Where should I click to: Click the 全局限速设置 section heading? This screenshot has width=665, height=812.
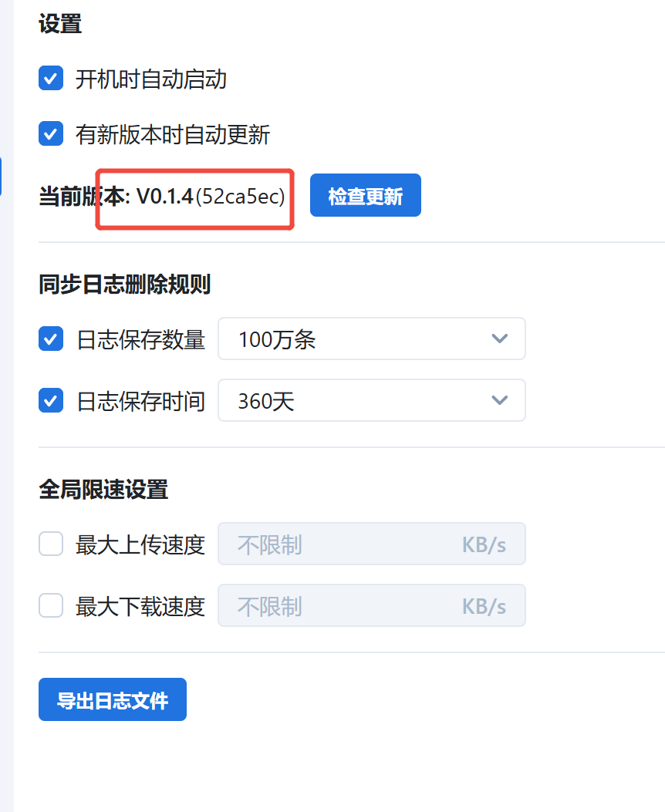click(x=103, y=489)
